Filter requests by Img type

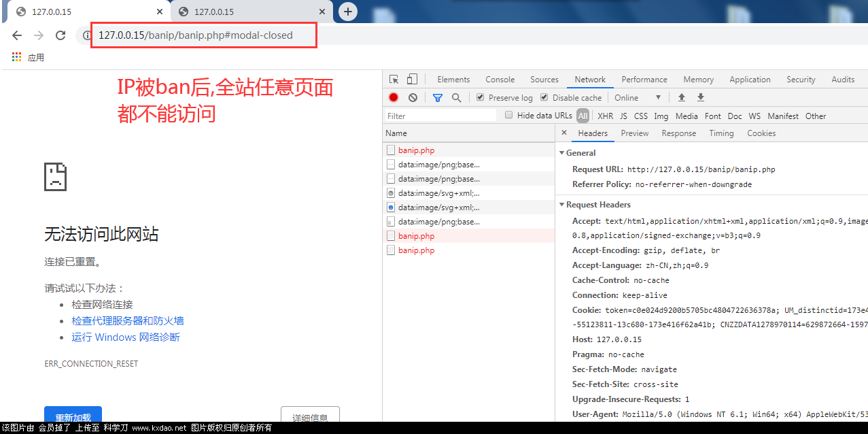click(x=661, y=116)
